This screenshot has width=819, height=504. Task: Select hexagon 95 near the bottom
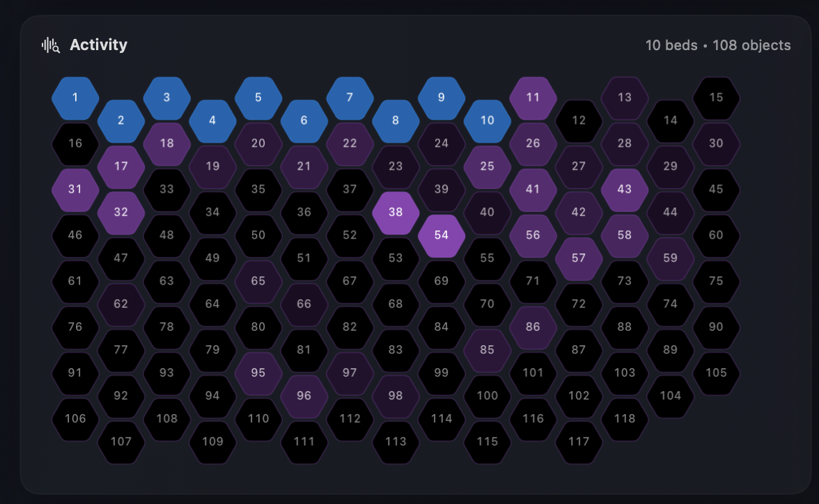click(x=258, y=373)
